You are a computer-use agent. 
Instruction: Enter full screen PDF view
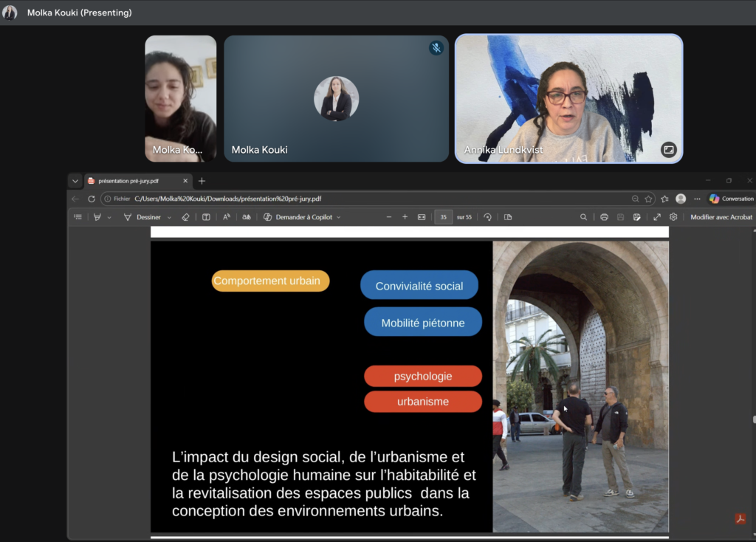[656, 217]
